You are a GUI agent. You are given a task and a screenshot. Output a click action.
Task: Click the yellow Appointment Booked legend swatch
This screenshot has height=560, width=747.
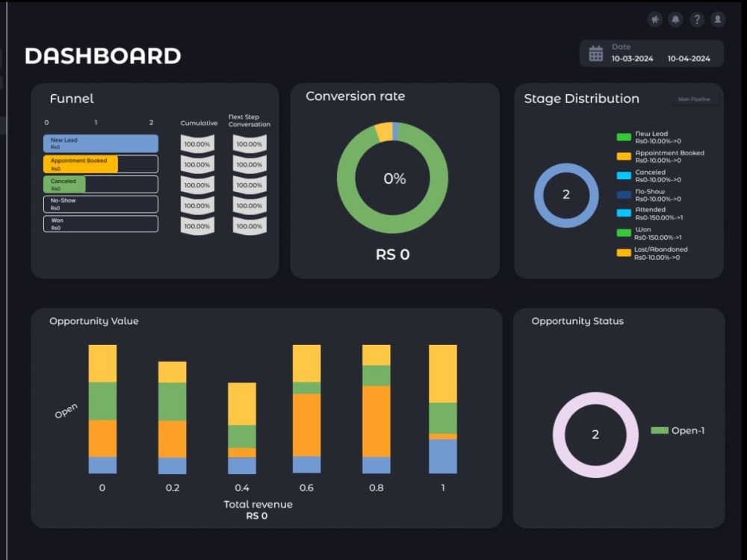click(x=624, y=156)
